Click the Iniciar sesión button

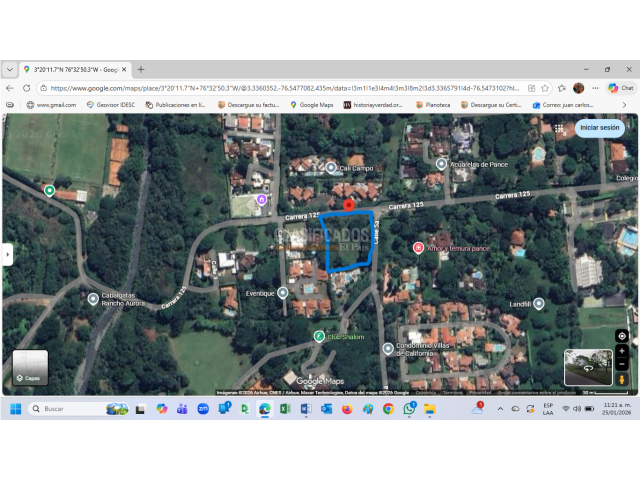coord(600,128)
